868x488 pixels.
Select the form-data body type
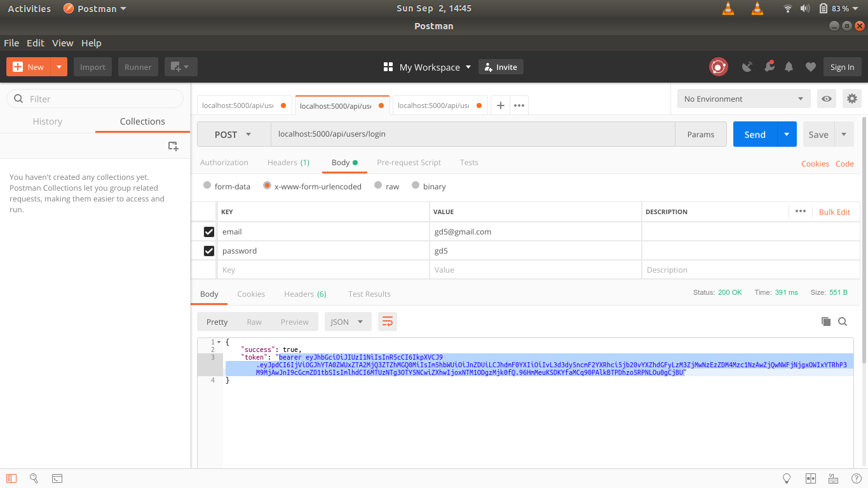[207, 186]
